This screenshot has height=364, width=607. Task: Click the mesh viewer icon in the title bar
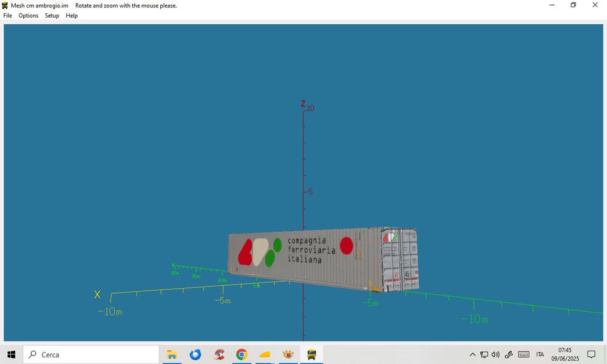coord(5,5)
